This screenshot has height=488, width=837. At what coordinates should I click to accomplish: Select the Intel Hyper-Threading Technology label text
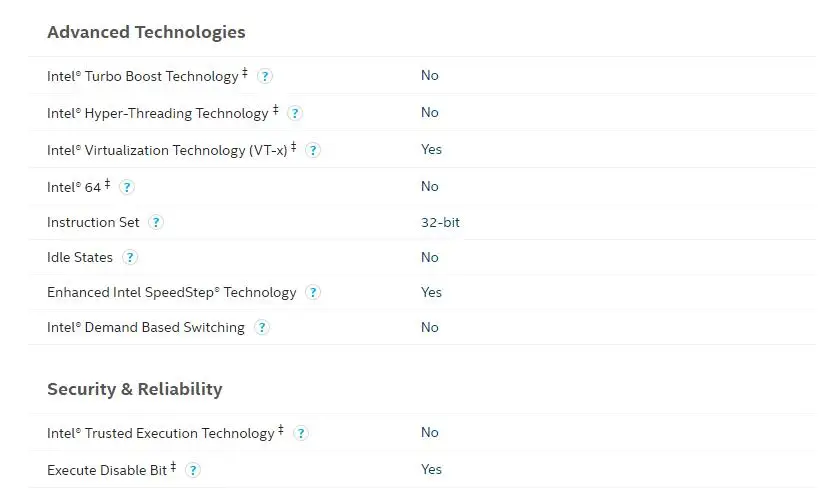click(x=158, y=113)
